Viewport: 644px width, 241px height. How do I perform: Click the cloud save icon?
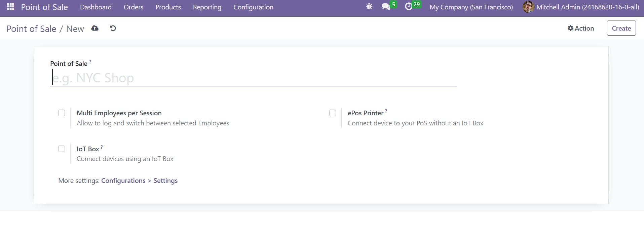click(x=95, y=28)
